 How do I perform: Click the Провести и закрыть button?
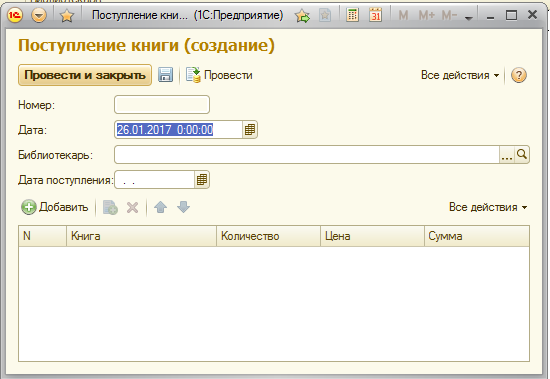85,75
